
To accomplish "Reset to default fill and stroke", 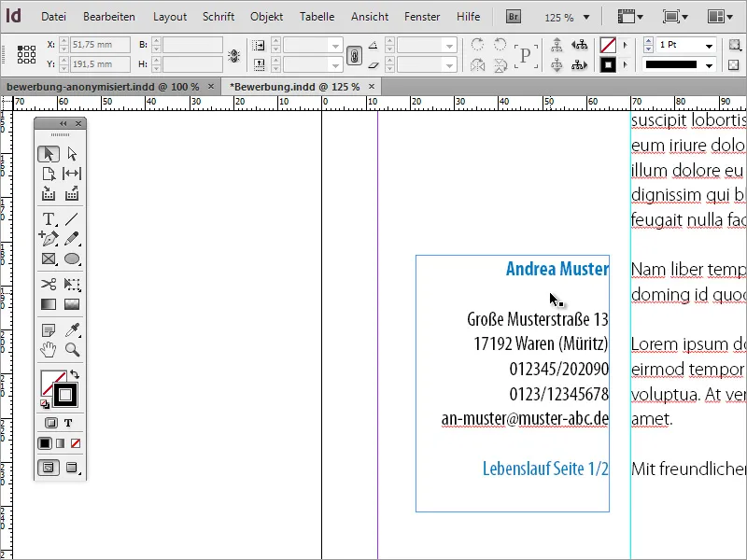I will (44, 404).
